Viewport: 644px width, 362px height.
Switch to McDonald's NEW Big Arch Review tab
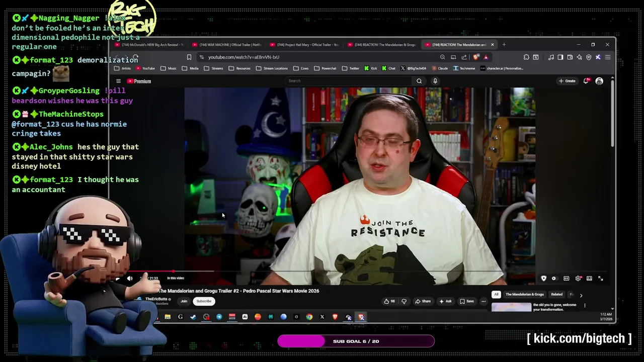pyautogui.click(x=150, y=45)
